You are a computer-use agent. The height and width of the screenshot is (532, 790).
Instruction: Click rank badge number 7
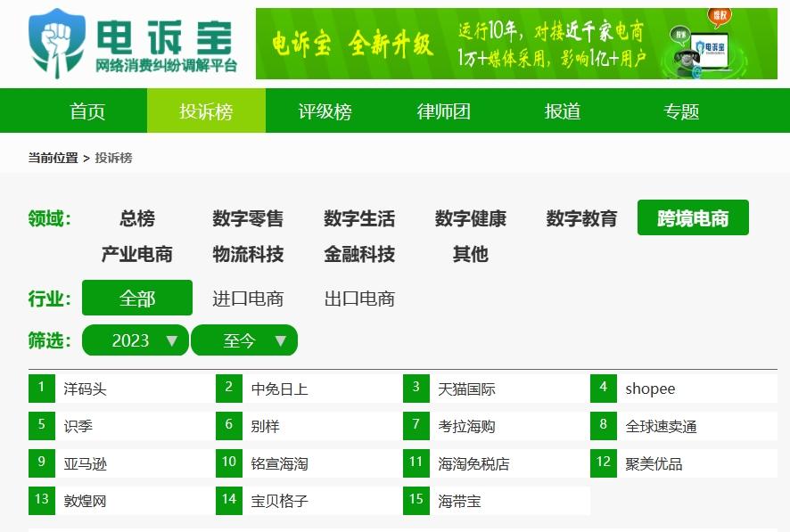click(416, 426)
